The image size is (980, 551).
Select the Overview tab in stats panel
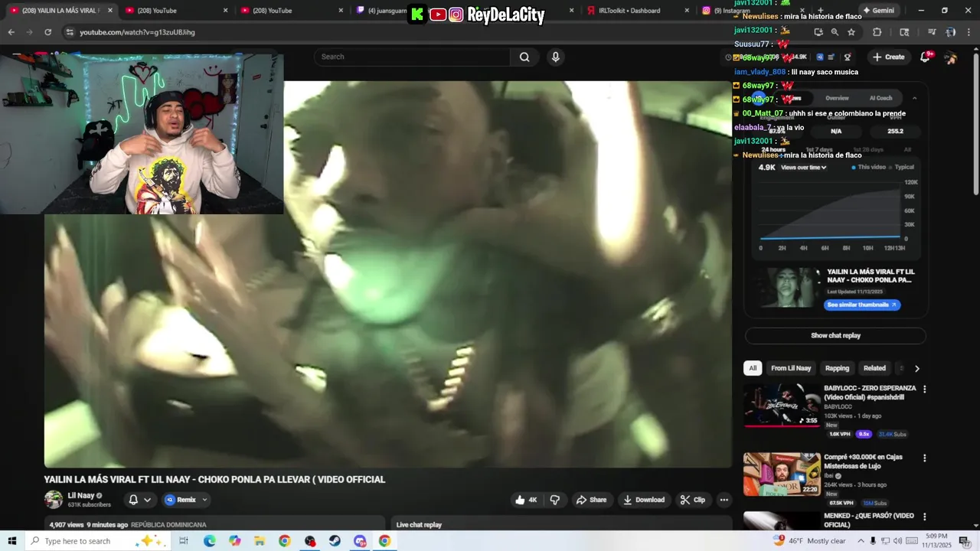(x=837, y=98)
